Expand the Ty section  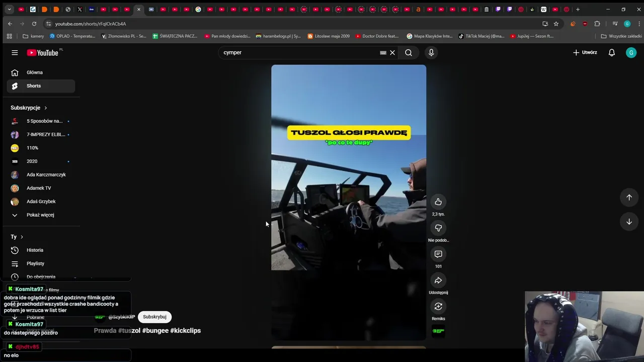pyautogui.click(x=17, y=237)
